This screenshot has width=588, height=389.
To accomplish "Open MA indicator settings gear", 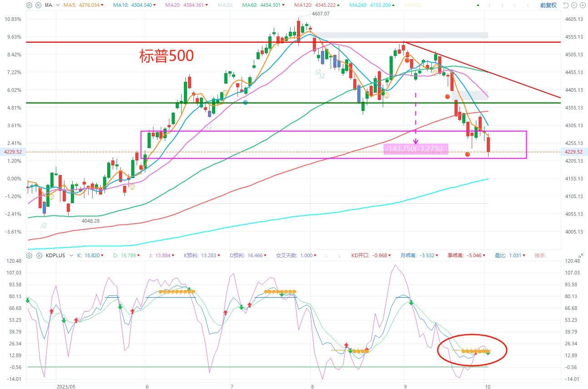I will tap(29, 5).
